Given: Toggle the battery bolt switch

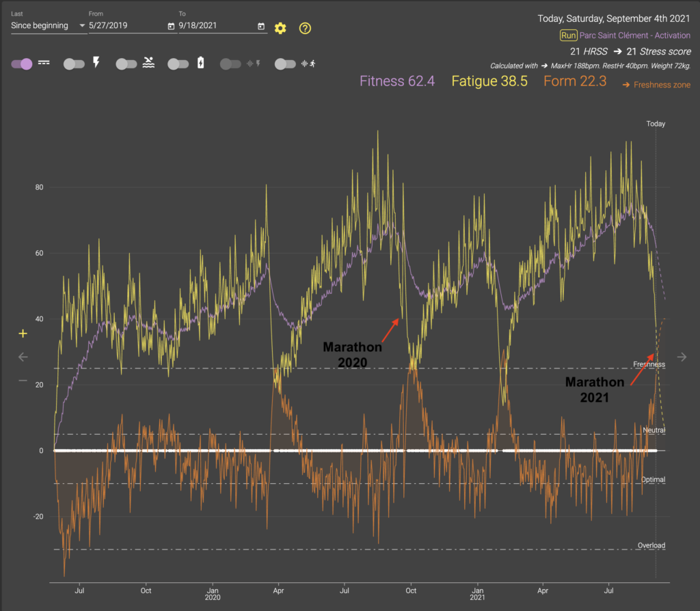Looking at the screenshot, I should tap(178, 64).
